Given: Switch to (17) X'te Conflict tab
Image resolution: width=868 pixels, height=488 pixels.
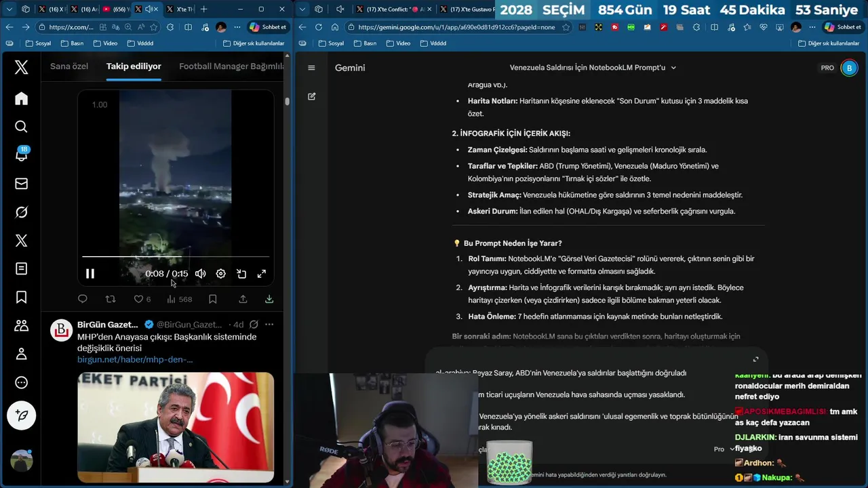Looking at the screenshot, I should tap(395, 9).
